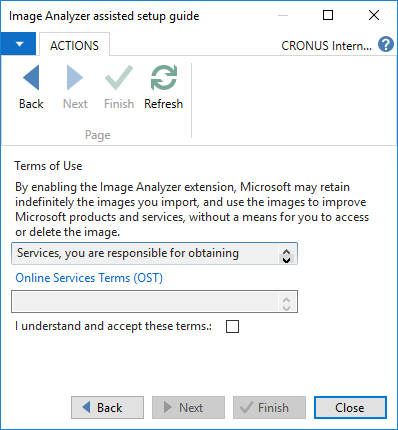
Task: Open the Online Services Terms (OST) link
Action: tap(89, 278)
